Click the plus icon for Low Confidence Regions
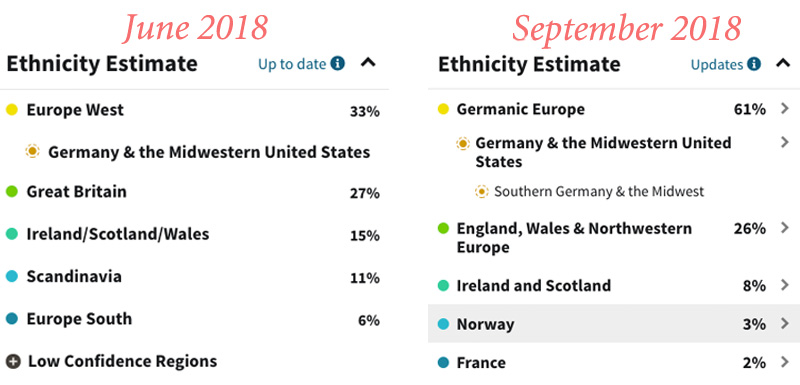 coord(13,362)
